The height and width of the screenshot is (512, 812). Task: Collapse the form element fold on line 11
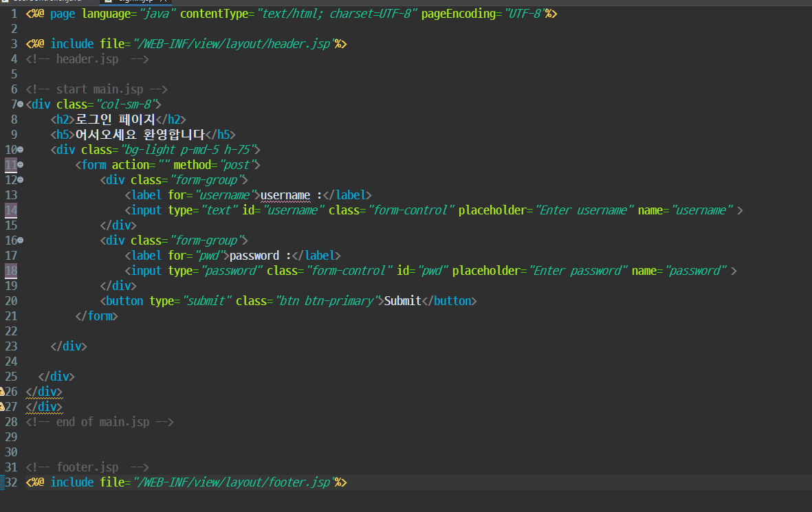20,165
